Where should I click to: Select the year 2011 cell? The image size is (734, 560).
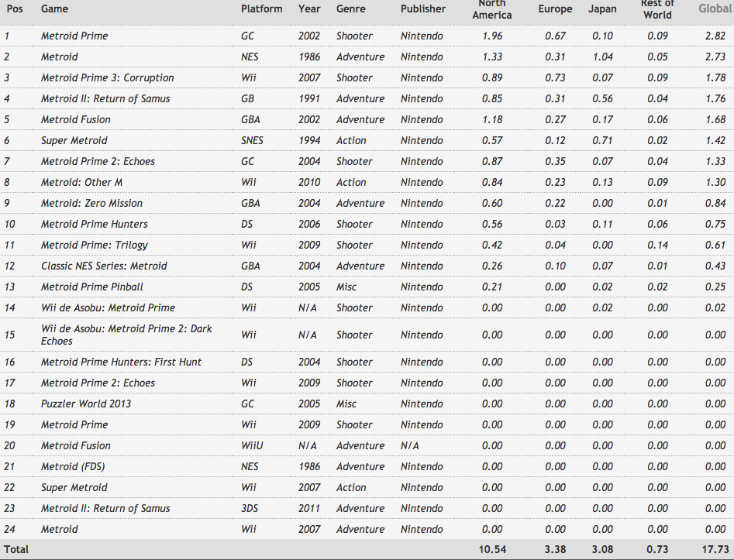(309, 509)
